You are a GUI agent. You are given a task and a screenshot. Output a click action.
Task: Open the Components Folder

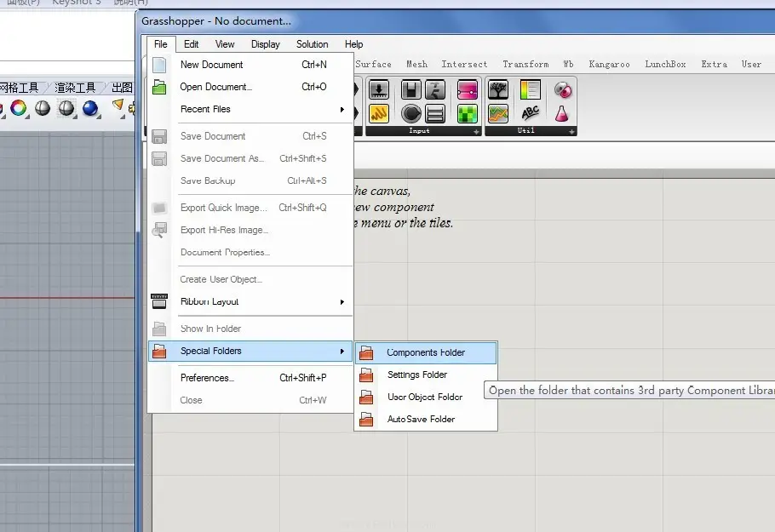point(426,352)
